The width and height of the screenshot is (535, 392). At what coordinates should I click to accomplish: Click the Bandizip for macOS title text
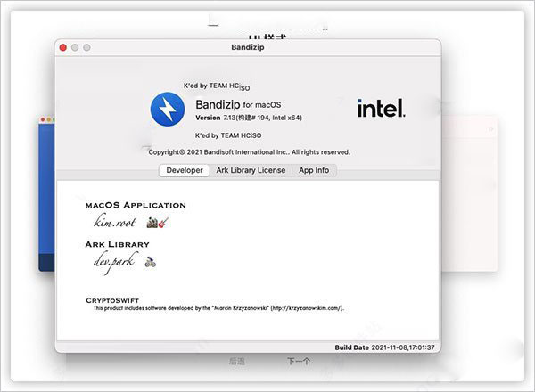tap(238, 104)
